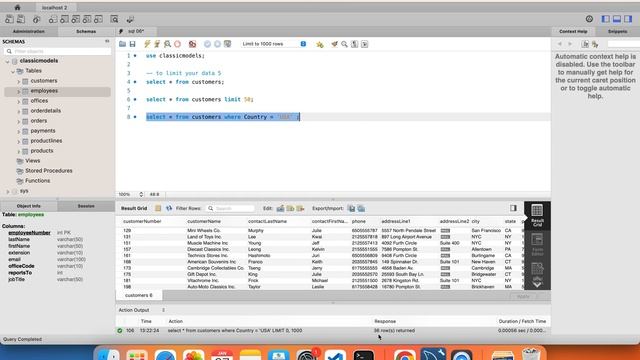Open the object inspector icon
The width and height of the screenshot is (640, 360).
tap(36, 19)
